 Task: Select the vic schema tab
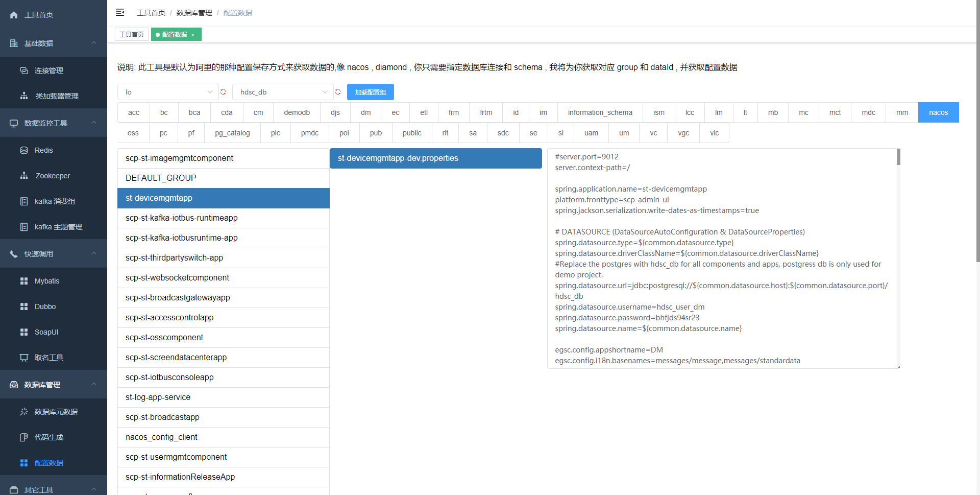click(x=714, y=133)
